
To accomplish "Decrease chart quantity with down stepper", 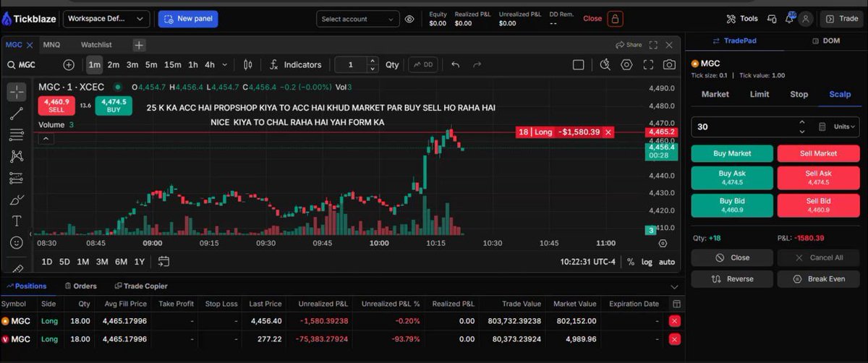I will click(373, 69).
